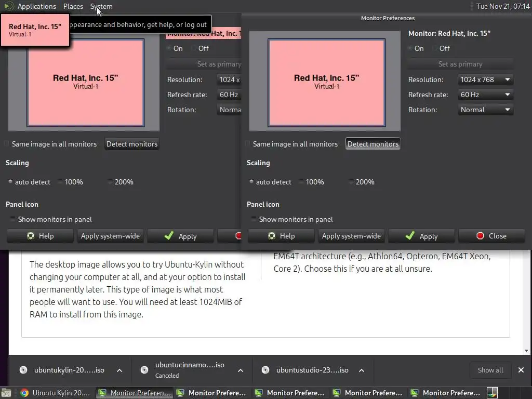
Task: Select Off radio in background Monitor window
Action: [194, 48]
